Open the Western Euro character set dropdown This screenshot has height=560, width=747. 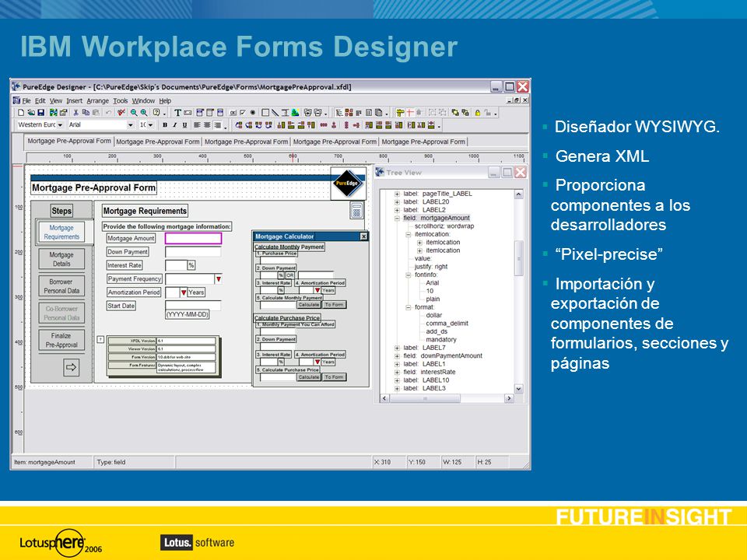60,124
